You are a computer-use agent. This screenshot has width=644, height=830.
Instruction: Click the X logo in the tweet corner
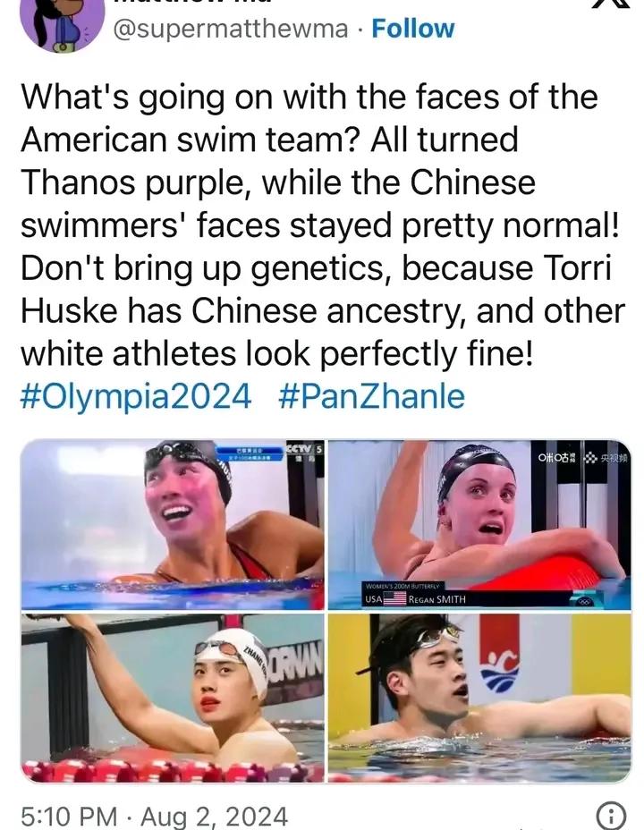[x=609, y=4]
